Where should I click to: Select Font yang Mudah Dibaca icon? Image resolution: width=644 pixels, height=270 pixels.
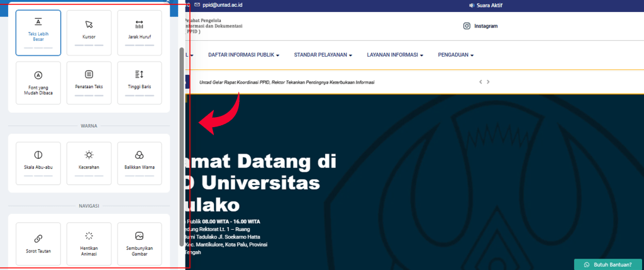point(38,75)
